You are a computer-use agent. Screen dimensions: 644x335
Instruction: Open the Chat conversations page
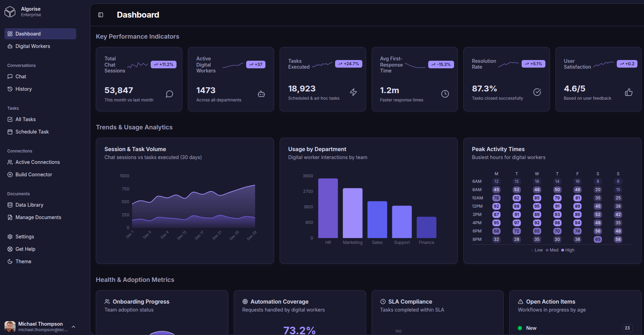coord(21,77)
